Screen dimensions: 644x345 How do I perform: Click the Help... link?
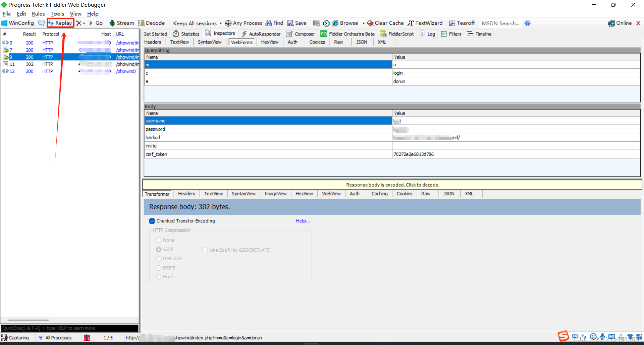coord(303,221)
